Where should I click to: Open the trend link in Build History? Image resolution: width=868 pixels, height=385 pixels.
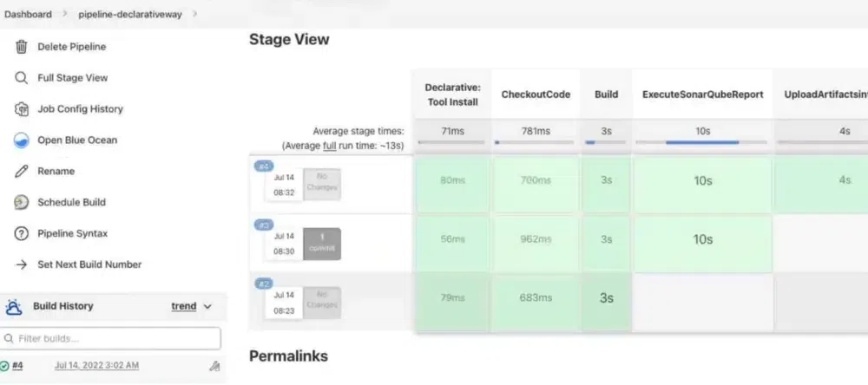pyautogui.click(x=183, y=306)
